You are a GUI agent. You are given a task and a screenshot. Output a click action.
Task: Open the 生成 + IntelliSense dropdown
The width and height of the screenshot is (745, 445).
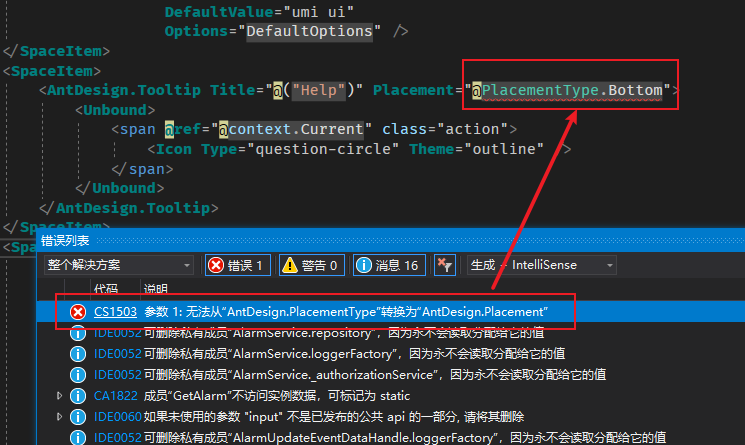(x=542, y=265)
